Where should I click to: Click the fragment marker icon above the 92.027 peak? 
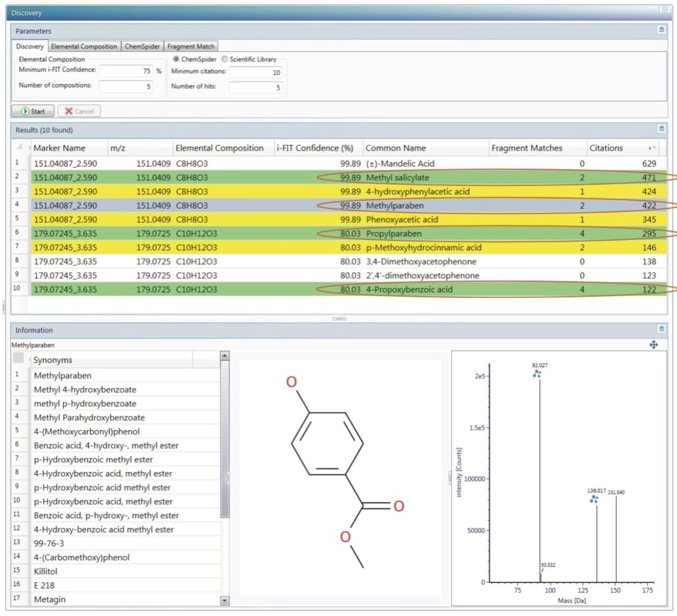point(537,374)
